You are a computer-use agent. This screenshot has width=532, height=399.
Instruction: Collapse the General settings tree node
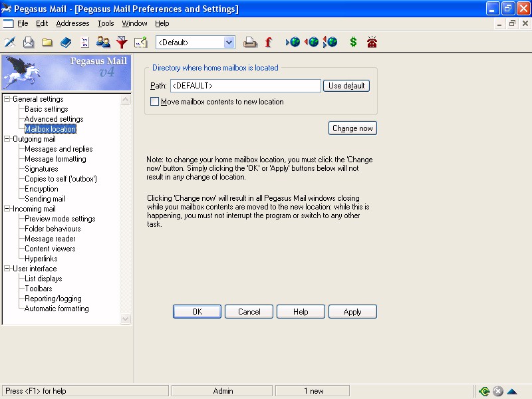click(7, 98)
